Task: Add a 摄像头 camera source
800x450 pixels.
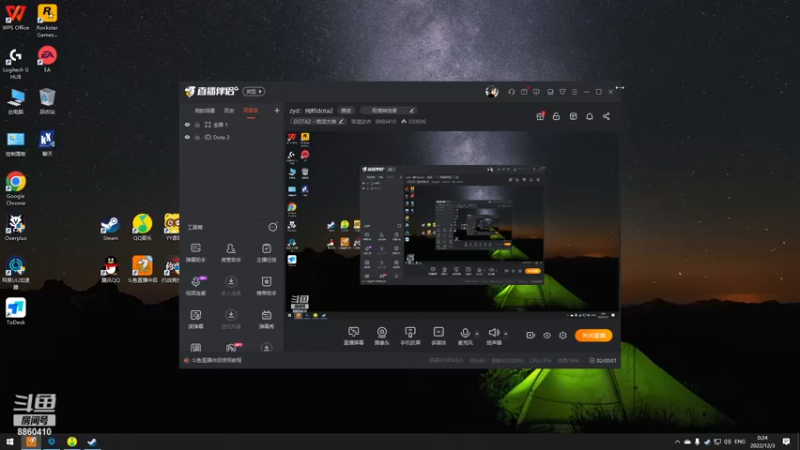Action: click(382, 336)
